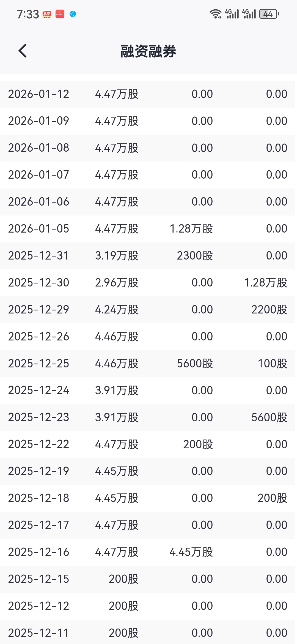The width and height of the screenshot is (297, 644).
Task: Tap the Toutiao notification icon in status bar
Action: point(47,14)
